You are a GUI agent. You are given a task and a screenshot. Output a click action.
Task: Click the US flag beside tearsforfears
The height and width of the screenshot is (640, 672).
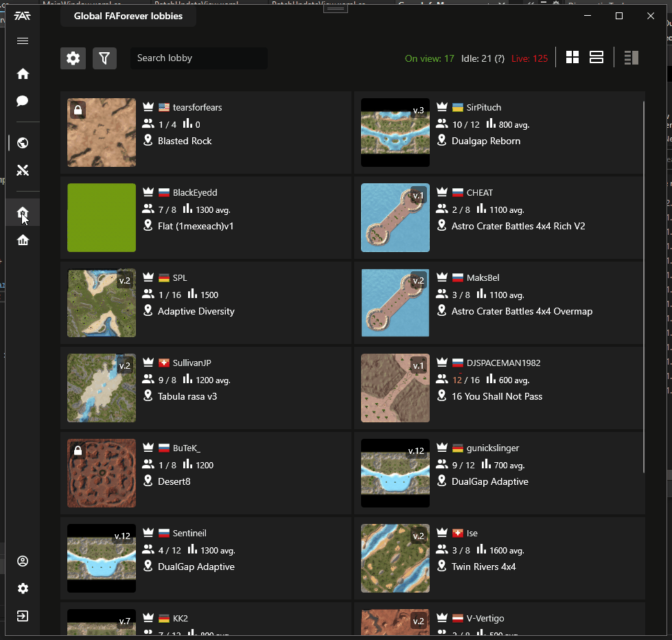coord(164,107)
